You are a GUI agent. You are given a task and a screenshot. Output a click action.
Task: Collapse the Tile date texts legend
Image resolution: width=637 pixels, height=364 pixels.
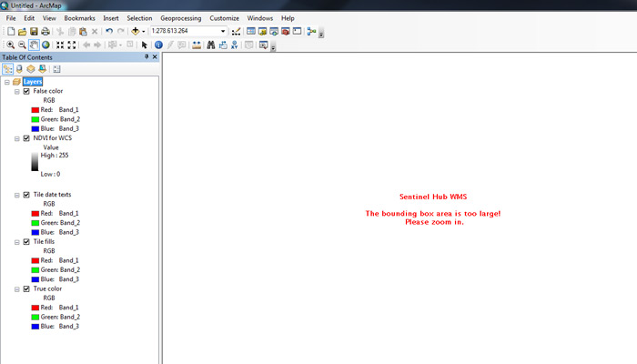(x=17, y=195)
